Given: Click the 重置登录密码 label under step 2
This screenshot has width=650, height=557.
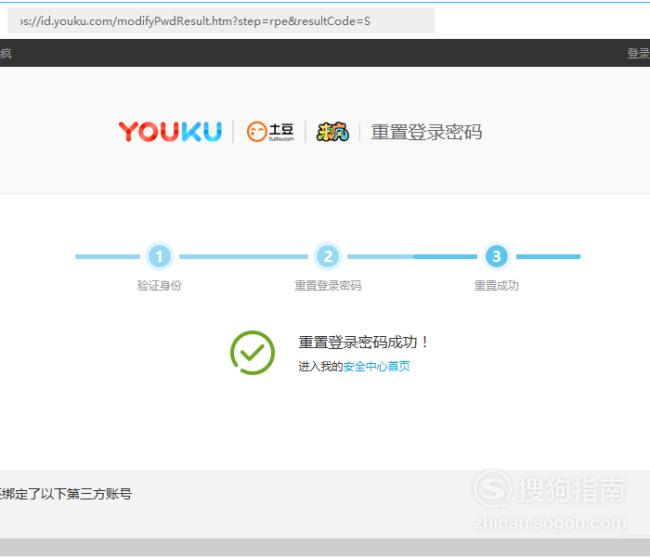Looking at the screenshot, I should (x=327, y=286).
